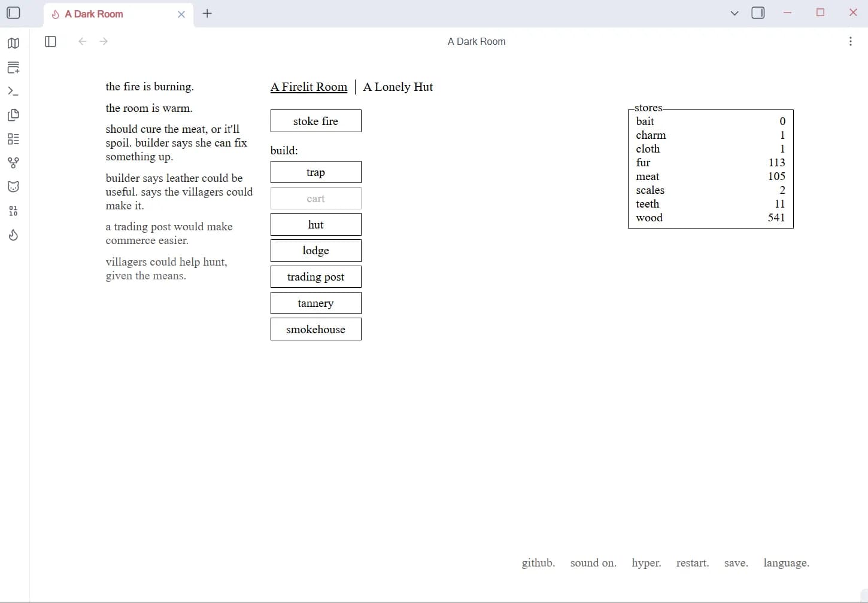Click the flame icon in the left ribbon
868x603 pixels.
(13, 234)
